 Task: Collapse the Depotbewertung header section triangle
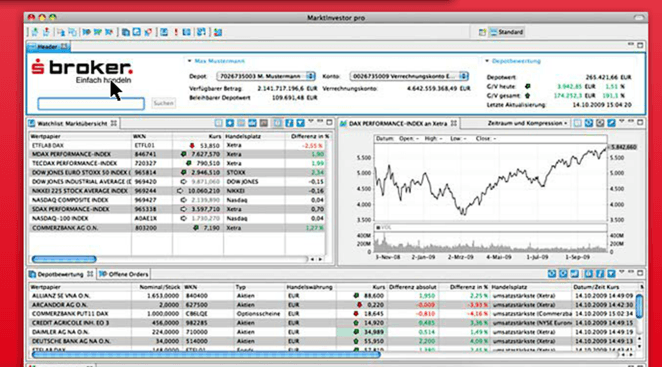[x=487, y=61]
